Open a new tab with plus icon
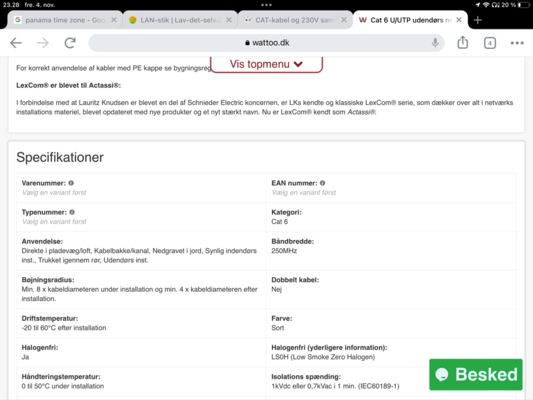The width and height of the screenshot is (533, 400). (x=478, y=20)
